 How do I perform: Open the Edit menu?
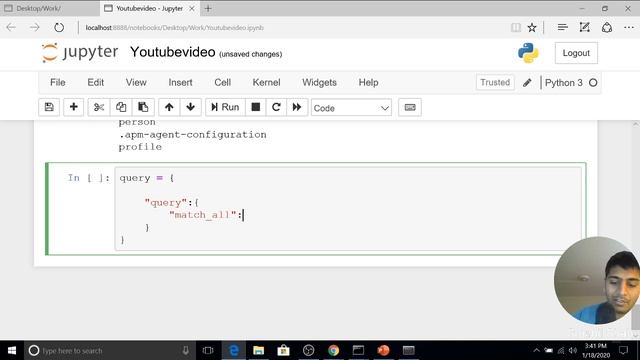coord(96,82)
